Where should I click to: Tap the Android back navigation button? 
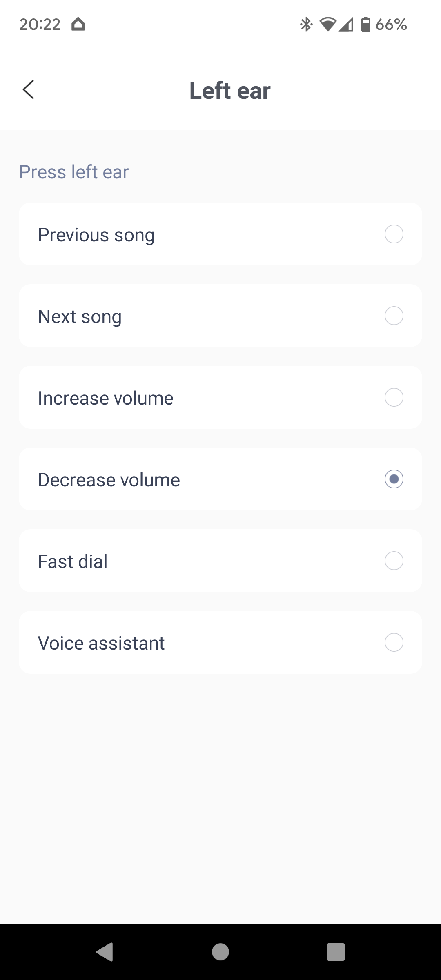coord(105,952)
